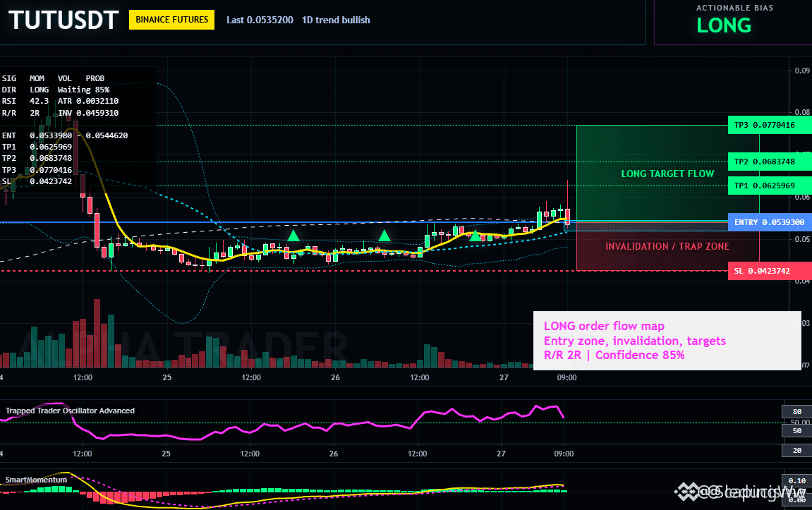The width and height of the screenshot is (812, 510).
Task: Click the blue ENTRY 0.0539300 price tag
Action: pos(770,222)
